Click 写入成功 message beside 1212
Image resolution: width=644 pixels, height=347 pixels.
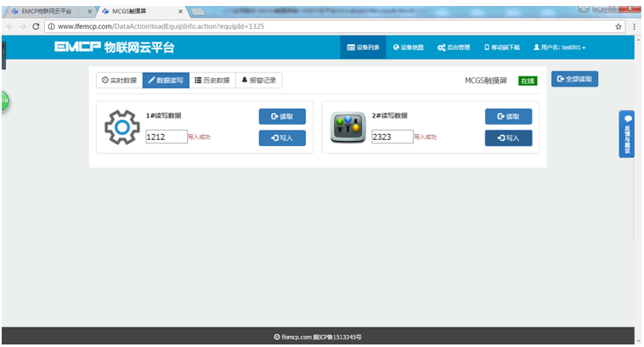click(199, 137)
